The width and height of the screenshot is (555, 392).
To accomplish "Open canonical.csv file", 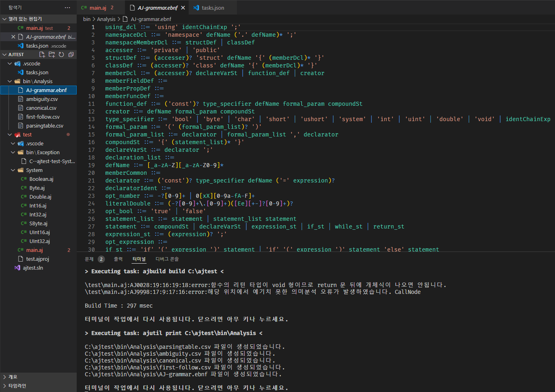I will pyautogui.click(x=38, y=108).
